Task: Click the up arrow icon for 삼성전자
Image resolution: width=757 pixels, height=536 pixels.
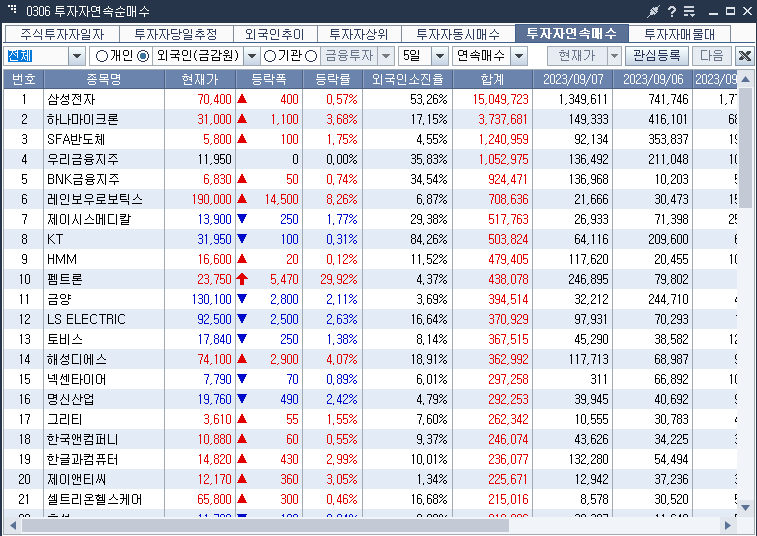Action: coord(242,99)
